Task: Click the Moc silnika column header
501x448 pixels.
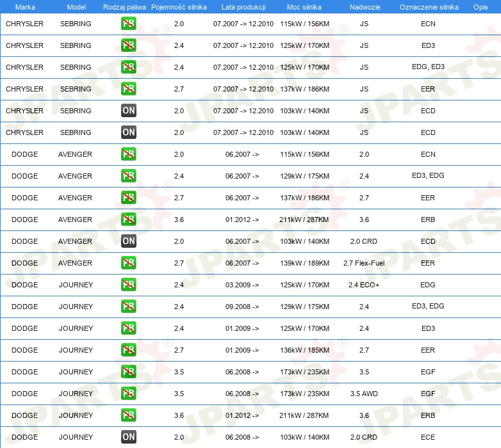Action: [304, 7]
